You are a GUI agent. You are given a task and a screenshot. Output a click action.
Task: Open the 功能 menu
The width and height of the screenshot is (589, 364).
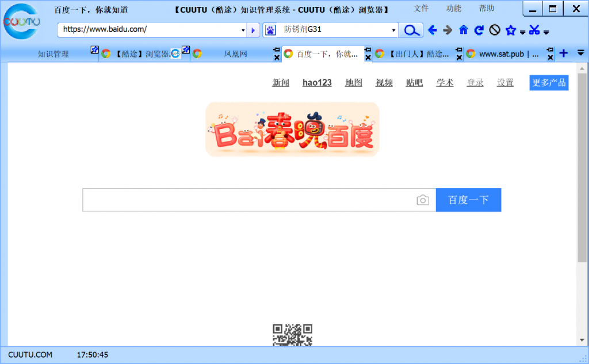(x=454, y=8)
